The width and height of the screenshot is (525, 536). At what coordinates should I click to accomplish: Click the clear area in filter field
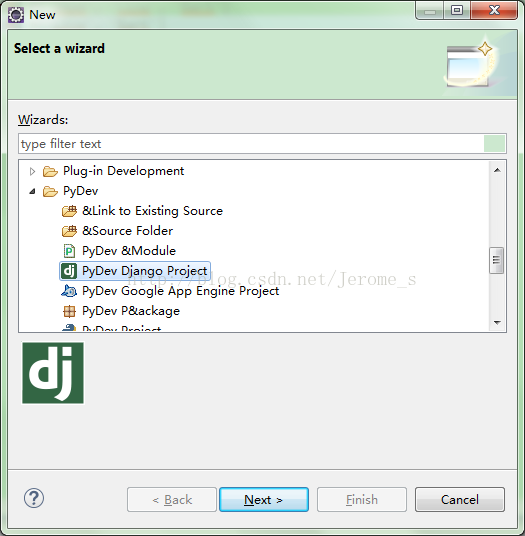pyautogui.click(x=494, y=144)
